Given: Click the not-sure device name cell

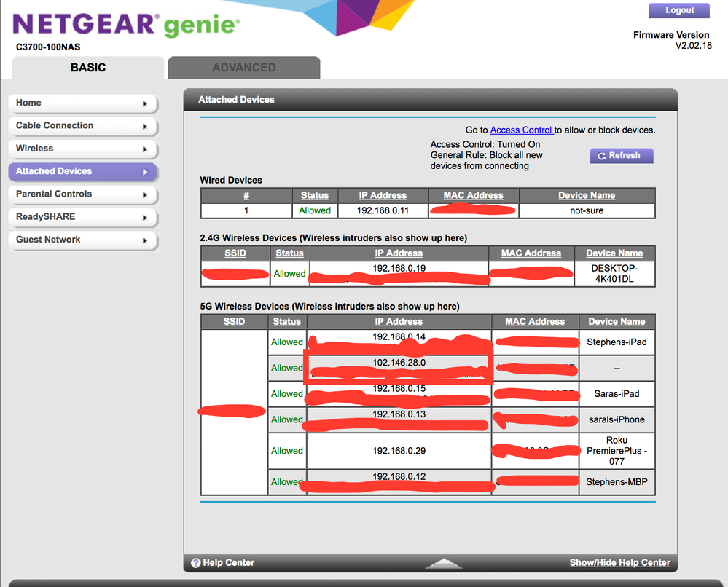Looking at the screenshot, I should click(x=587, y=210).
